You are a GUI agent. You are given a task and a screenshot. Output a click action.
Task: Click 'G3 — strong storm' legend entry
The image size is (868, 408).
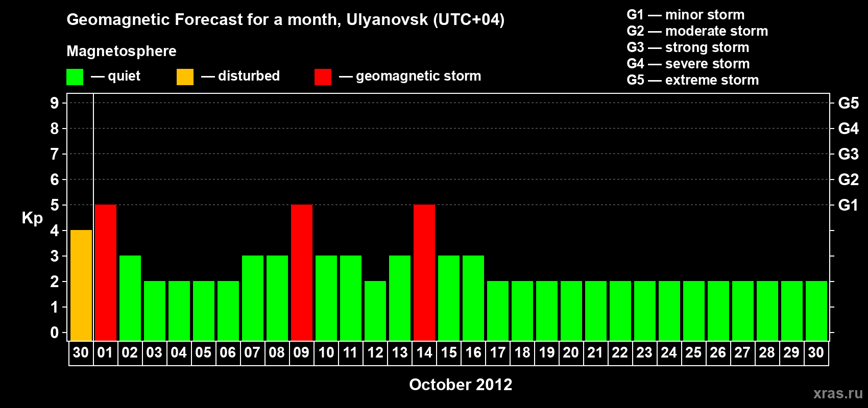pyautogui.click(x=688, y=47)
